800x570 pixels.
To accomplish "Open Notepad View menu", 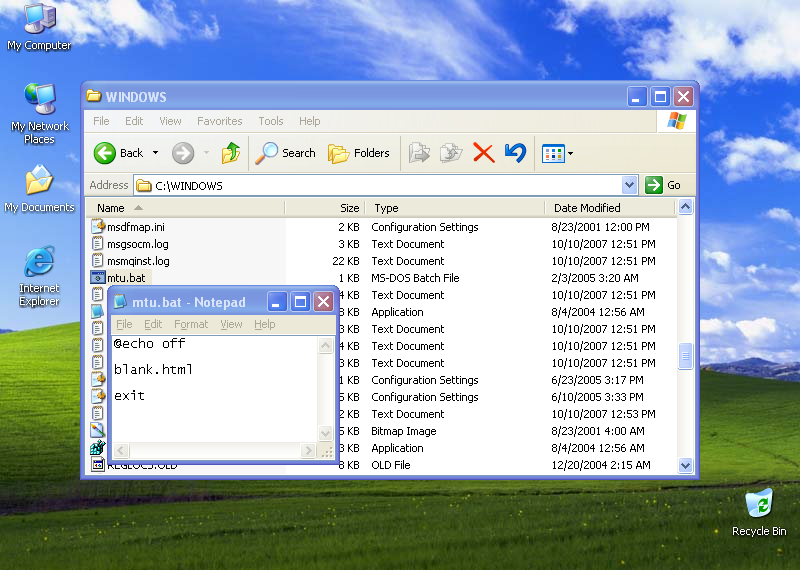I will (231, 324).
